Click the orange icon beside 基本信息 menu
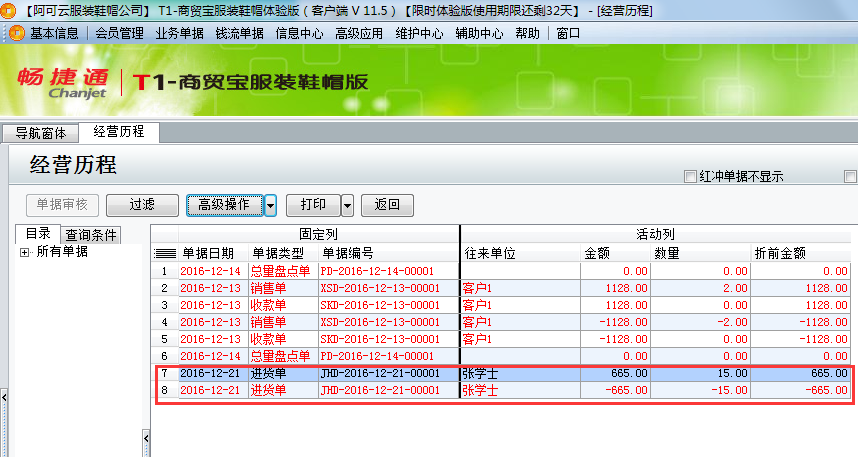This screenshot has width=858, height=457. (17, 33)
